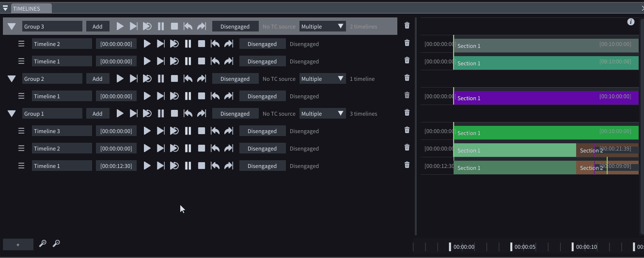Delete Group 2 with its trash icon

[407, 78]
